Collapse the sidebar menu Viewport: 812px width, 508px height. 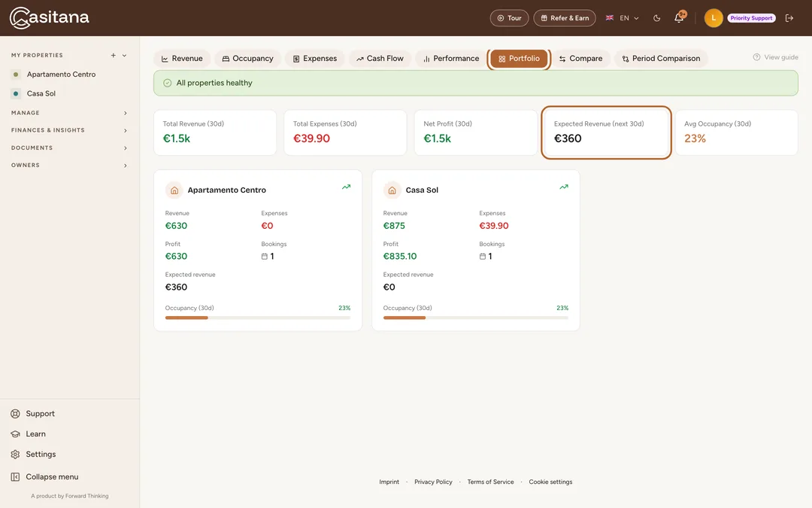[x=52, y=477]
